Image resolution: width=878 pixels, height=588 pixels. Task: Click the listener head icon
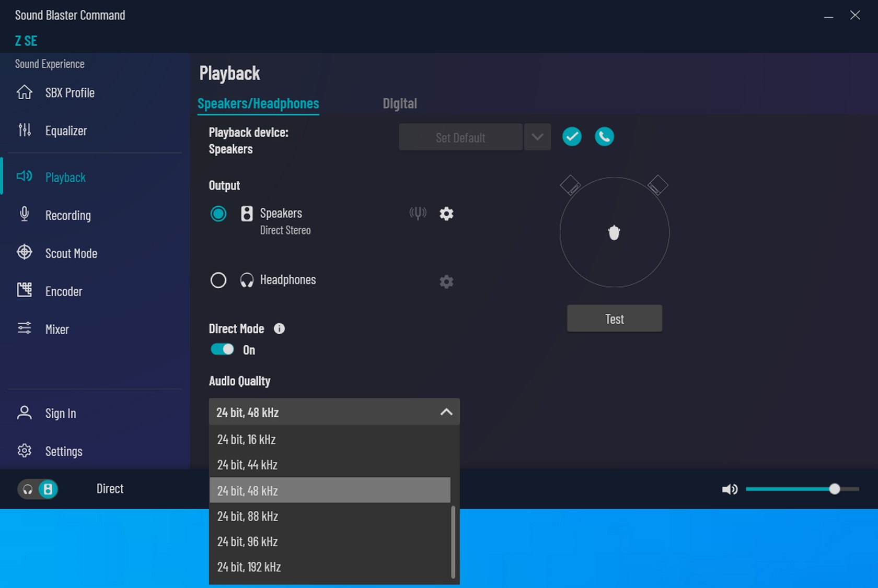pos(614,232)
